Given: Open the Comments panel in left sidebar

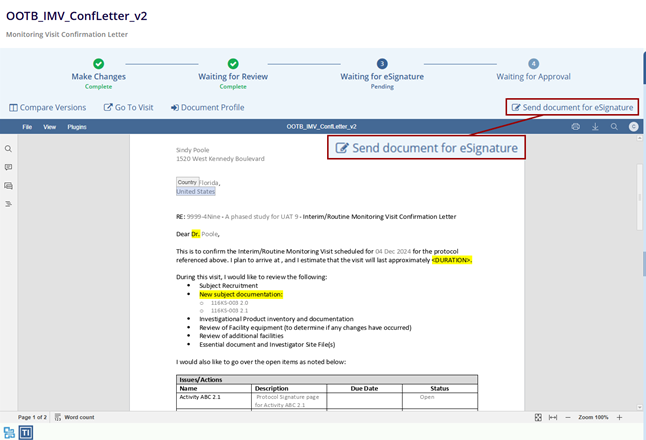Looking at the screenshot, I should (8, 167).
